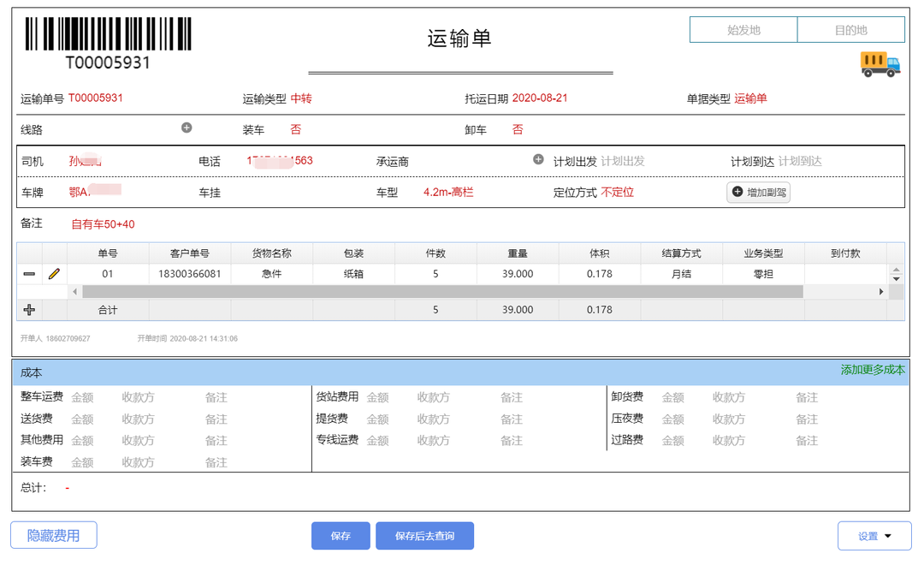This screenshot has height=565, width=924.
Task: Click the 重量 column header
Action: coord(518,253)
